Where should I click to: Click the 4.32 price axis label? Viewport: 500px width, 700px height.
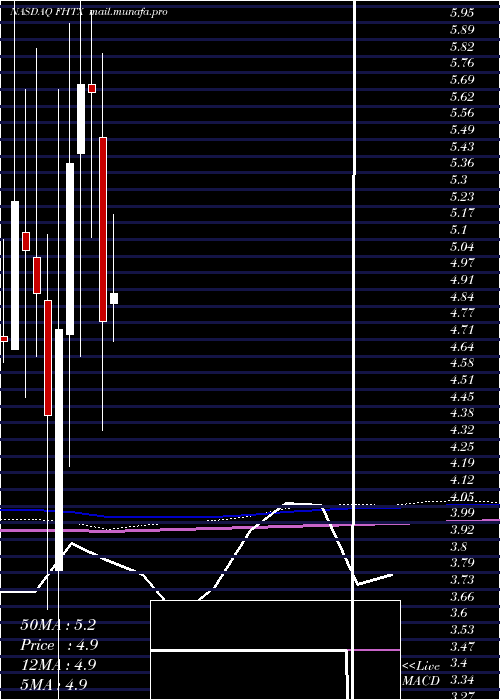coord(462,430)
